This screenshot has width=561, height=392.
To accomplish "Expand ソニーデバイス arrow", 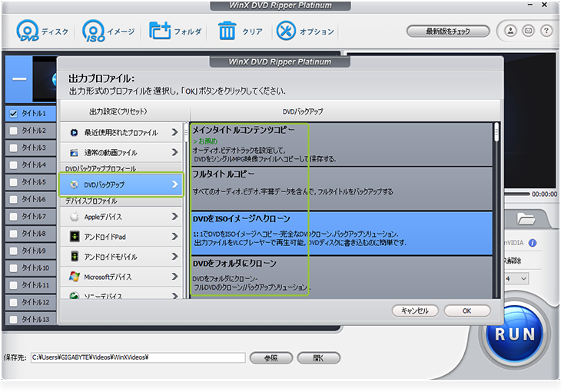I will [174, 296].
